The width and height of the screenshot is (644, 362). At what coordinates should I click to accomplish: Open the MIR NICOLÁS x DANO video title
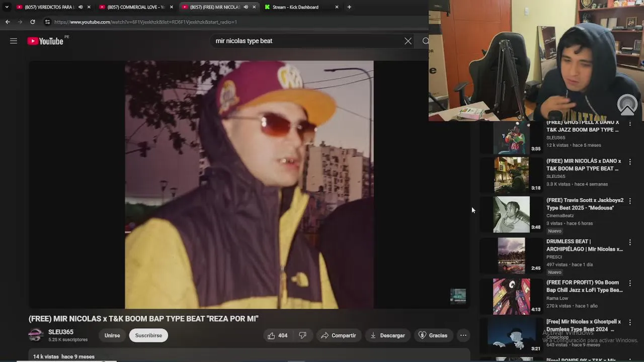(584, 165)
